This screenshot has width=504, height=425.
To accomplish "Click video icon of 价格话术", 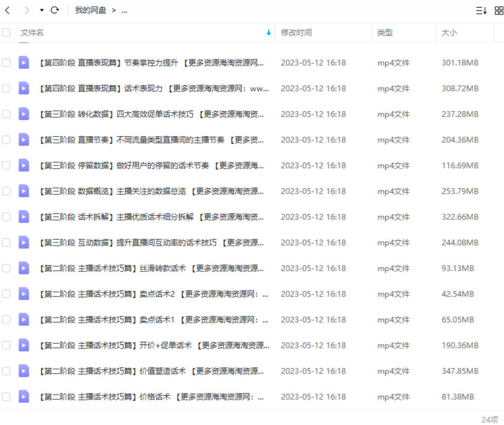I will pyautogui.click(x=24, y=396).
